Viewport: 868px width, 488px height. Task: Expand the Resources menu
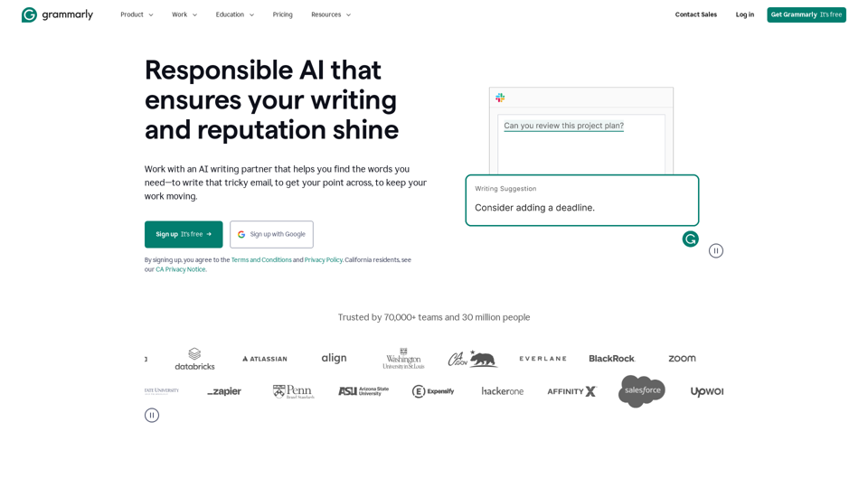331,14
